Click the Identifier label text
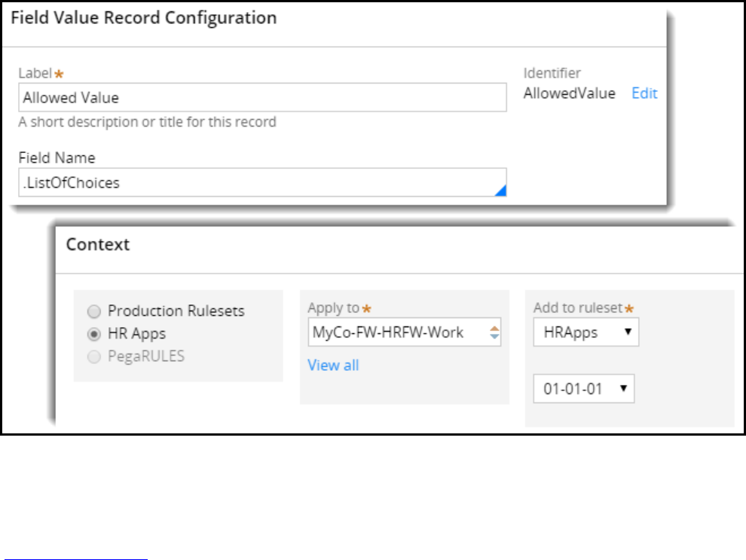The height and width of the screenshot is (560, 746). coord(552,73)
